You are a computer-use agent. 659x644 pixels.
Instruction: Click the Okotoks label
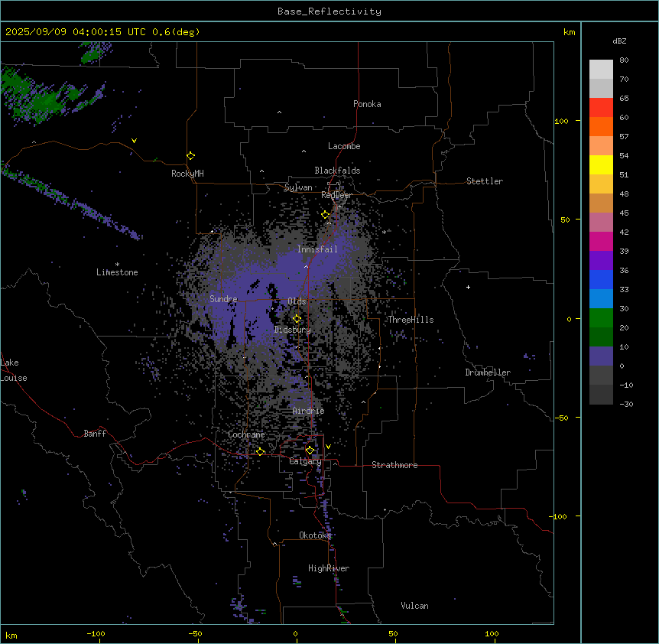(315, 535)
